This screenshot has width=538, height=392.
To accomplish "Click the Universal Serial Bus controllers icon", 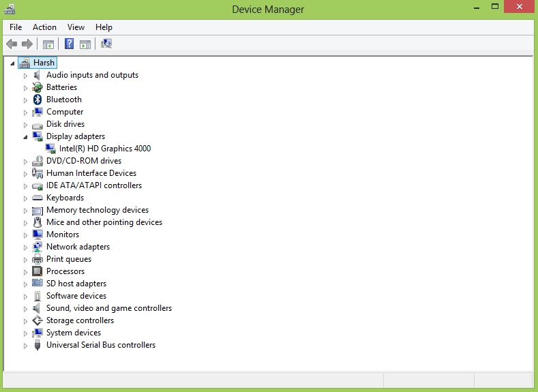I will coord(38,345).
